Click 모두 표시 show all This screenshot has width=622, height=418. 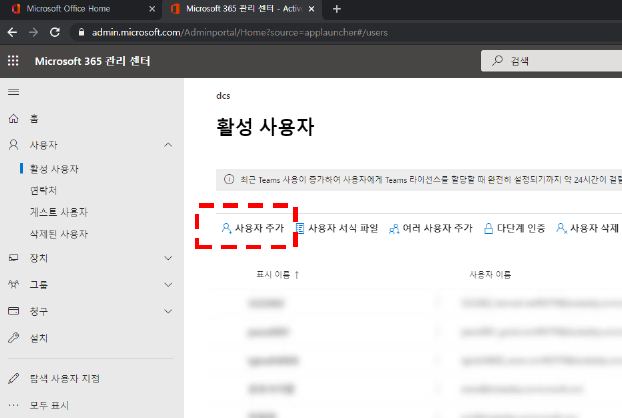(49, 405)
